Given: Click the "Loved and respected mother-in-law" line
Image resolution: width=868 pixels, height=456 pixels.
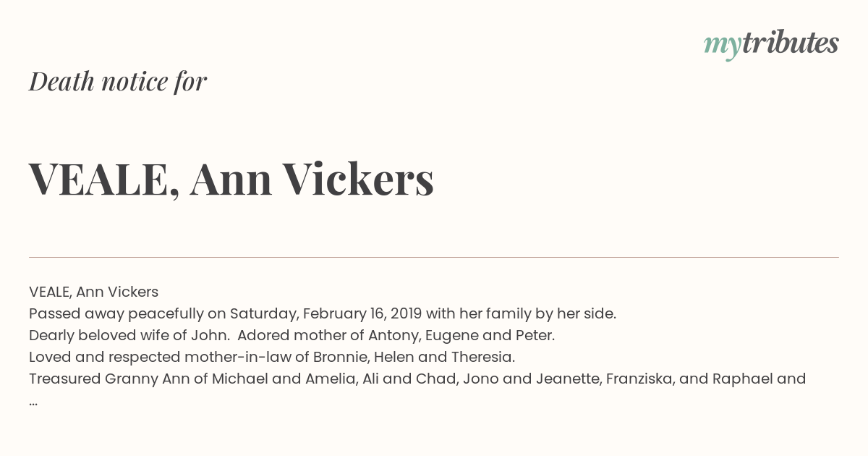Looking at the screenshot, I should pos(161,357).
